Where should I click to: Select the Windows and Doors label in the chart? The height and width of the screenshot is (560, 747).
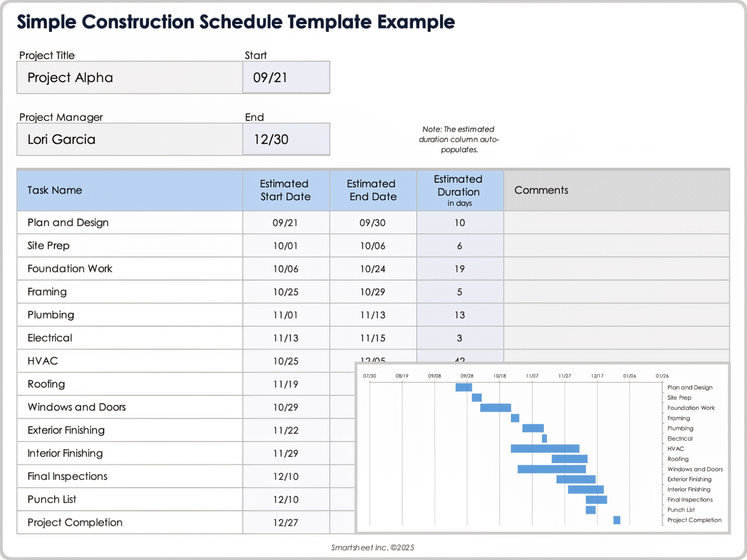click(x=695, y=469)
